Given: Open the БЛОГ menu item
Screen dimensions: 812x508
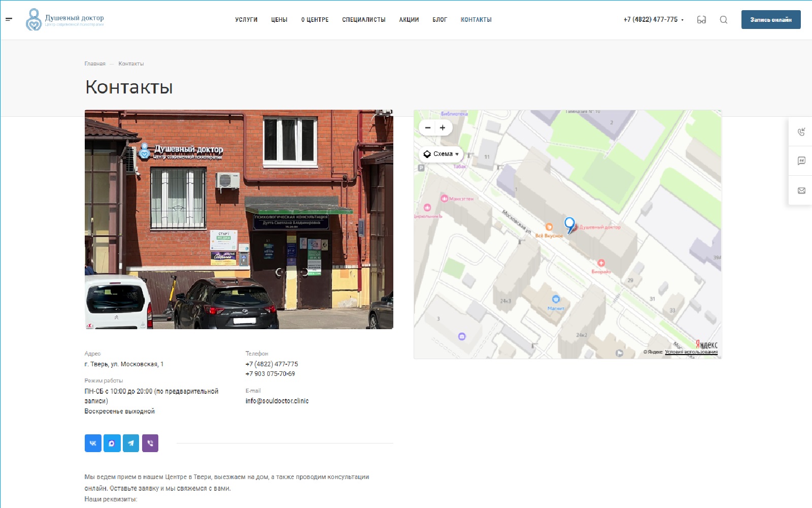Looking at the screenshot, I should point(440,20).
